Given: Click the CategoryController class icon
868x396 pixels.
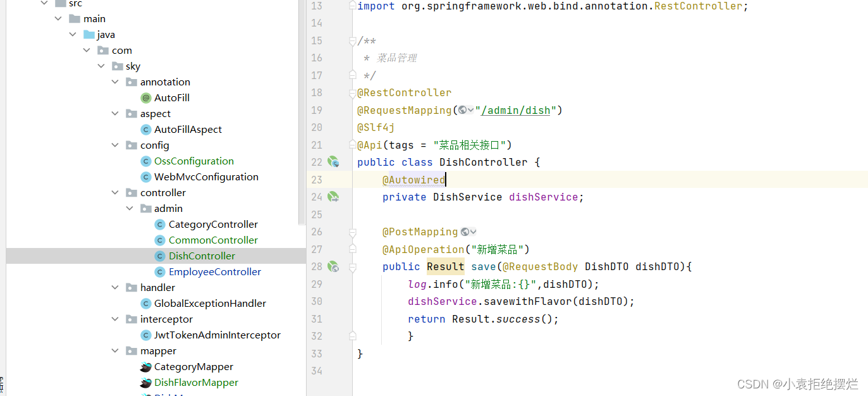Looking at the screenshot, I should (160, 225).
